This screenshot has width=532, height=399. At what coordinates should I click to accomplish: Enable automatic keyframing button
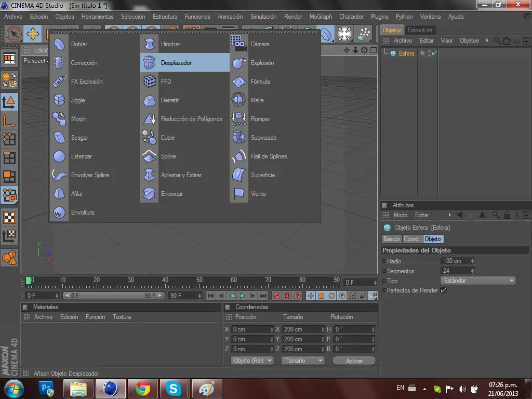[287, 296]
